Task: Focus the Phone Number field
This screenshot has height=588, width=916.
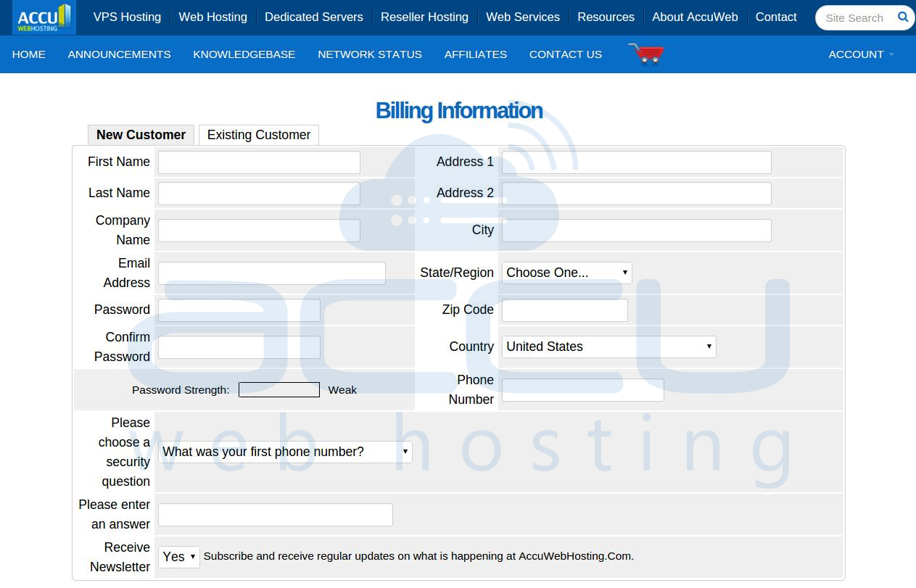Action: pyautogui.click(x=583, y=390)
